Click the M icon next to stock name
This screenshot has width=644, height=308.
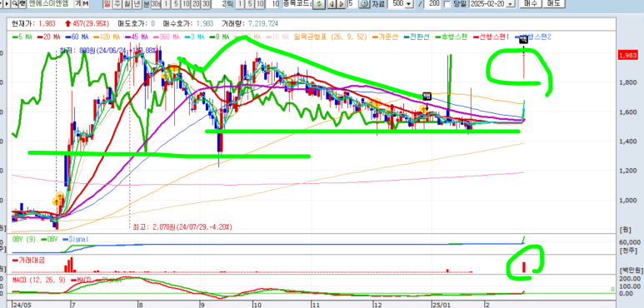point(86,3)
